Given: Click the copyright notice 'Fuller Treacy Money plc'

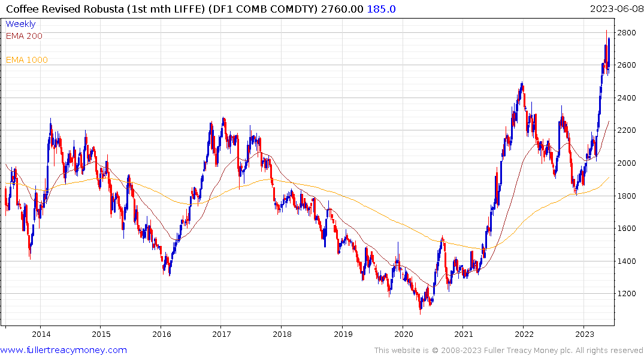Looking at the screenshot, I should pos(528,351).
